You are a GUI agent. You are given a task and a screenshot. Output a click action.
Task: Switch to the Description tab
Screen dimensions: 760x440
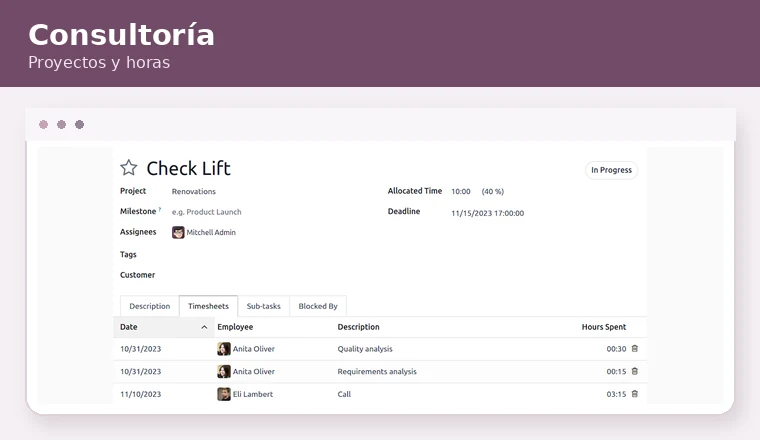click(x=150, y=306)
